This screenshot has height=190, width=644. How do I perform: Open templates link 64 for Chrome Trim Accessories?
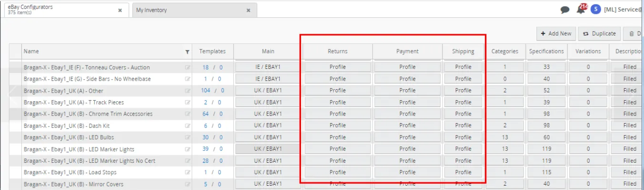(x=205, y=114)
